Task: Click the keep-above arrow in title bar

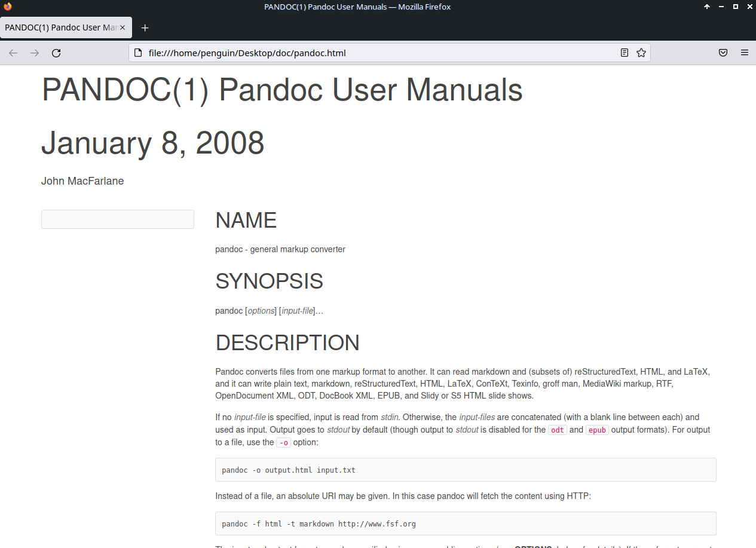Action: 707,7
